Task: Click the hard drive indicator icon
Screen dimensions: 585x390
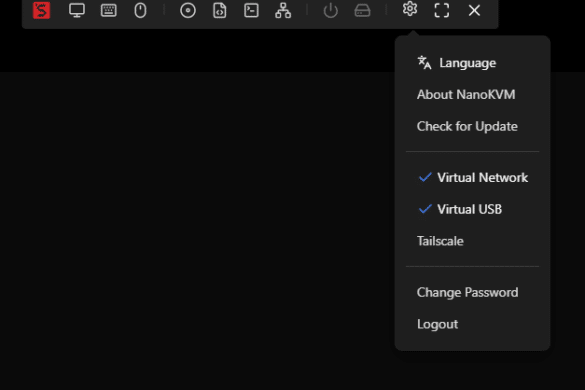Action: click(x=362, y=10)
